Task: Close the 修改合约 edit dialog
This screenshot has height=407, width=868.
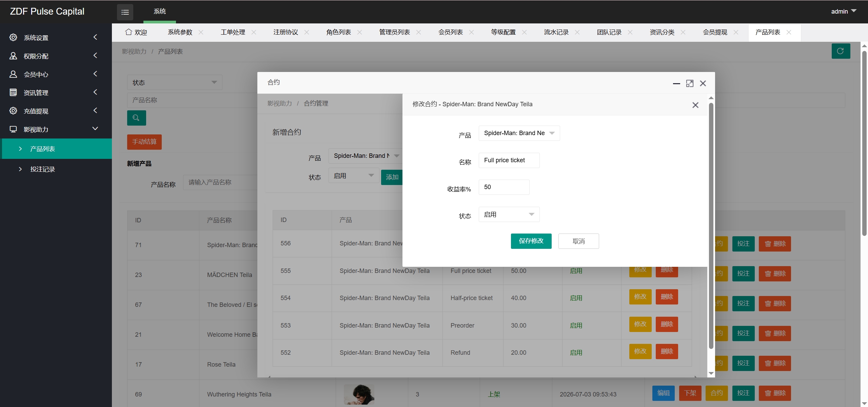Action: coord(695,105)
